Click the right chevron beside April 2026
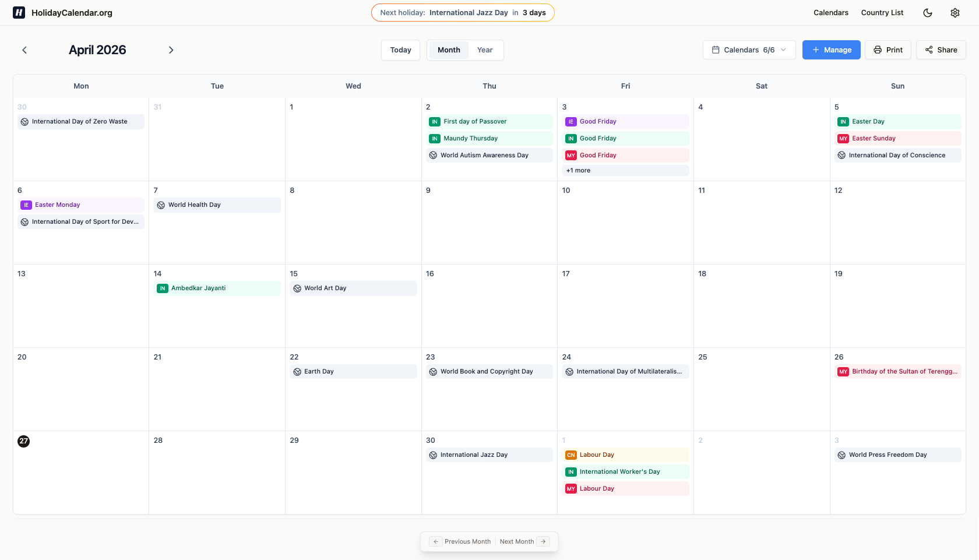979x560 pixels. (x=171, y=50)
